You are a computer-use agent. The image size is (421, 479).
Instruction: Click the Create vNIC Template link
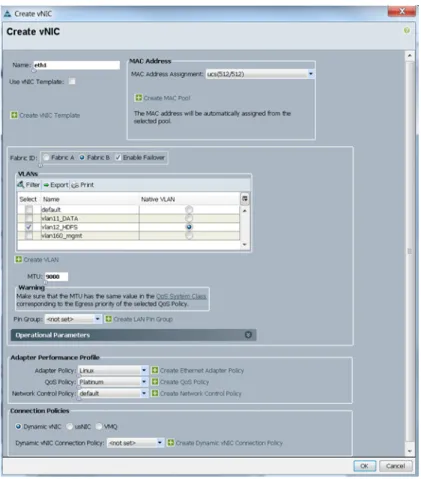50,115
